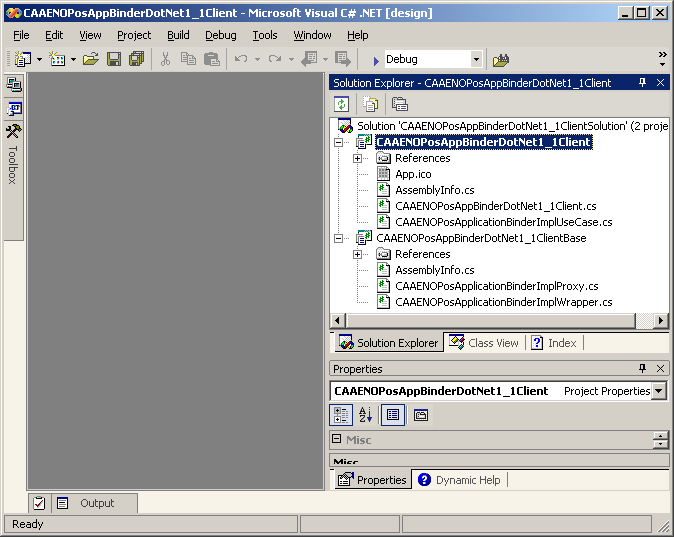This screenshot has height=537, width=674.
Task: Click the Cut scissors icon
Action: click(x=165, y=59)
